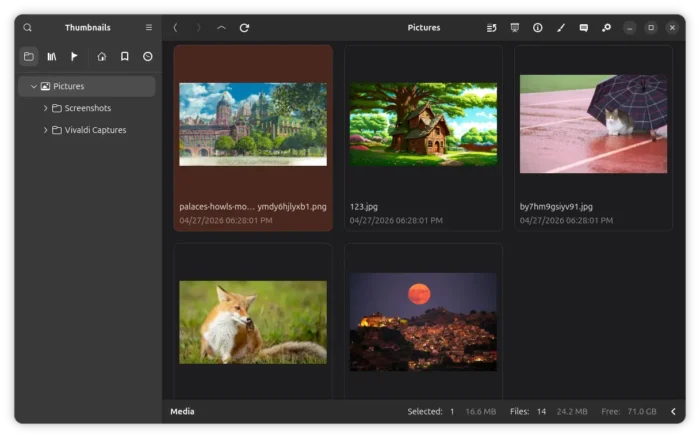Start the slideshow presentation
This screenshot has height=438, width=700.
pyautogui.click(x=515, y=28)
